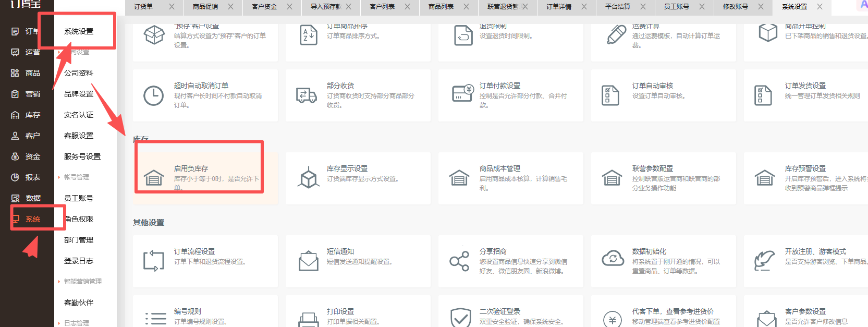Click the truck icon for 部分收货

307,95
